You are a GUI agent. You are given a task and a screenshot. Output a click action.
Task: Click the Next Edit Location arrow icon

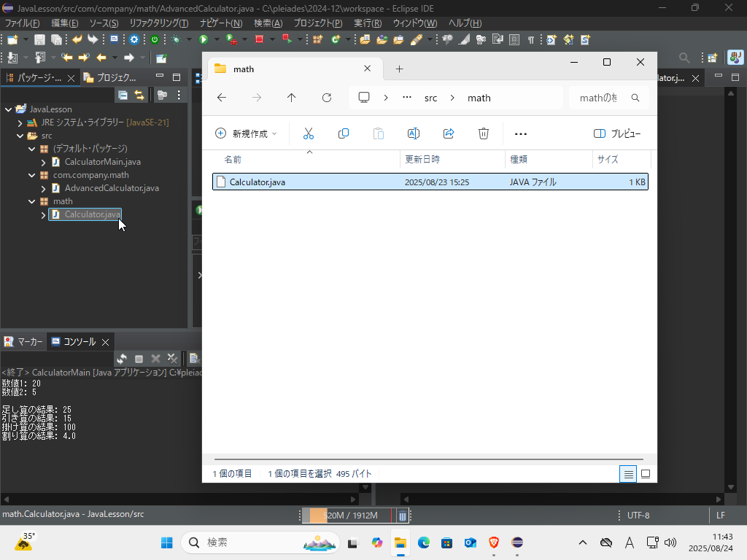84,58
